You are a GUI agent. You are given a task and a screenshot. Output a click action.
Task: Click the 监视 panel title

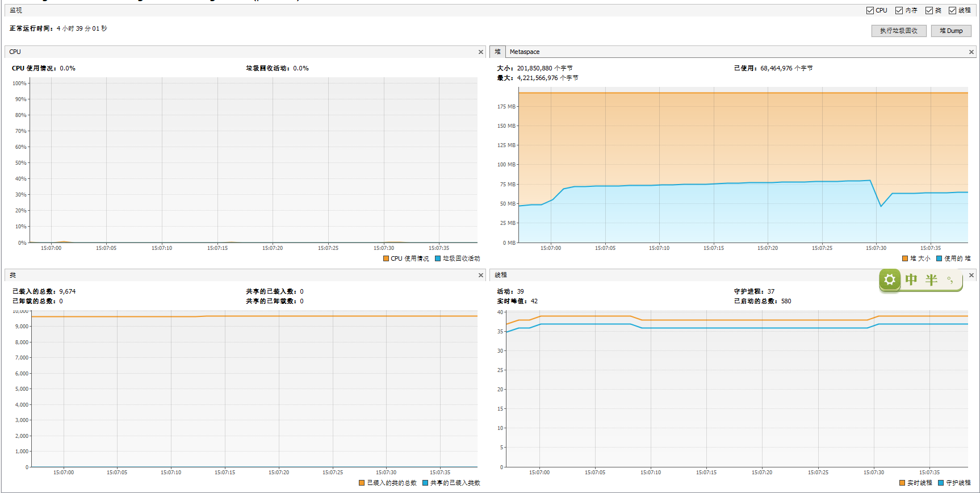[x=16, y=10]
